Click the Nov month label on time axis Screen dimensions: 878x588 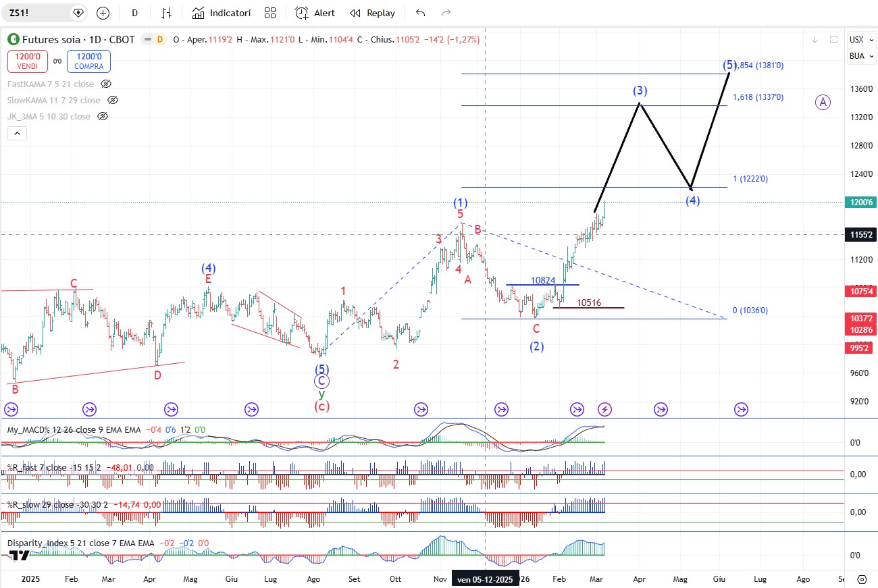[440, 579]
